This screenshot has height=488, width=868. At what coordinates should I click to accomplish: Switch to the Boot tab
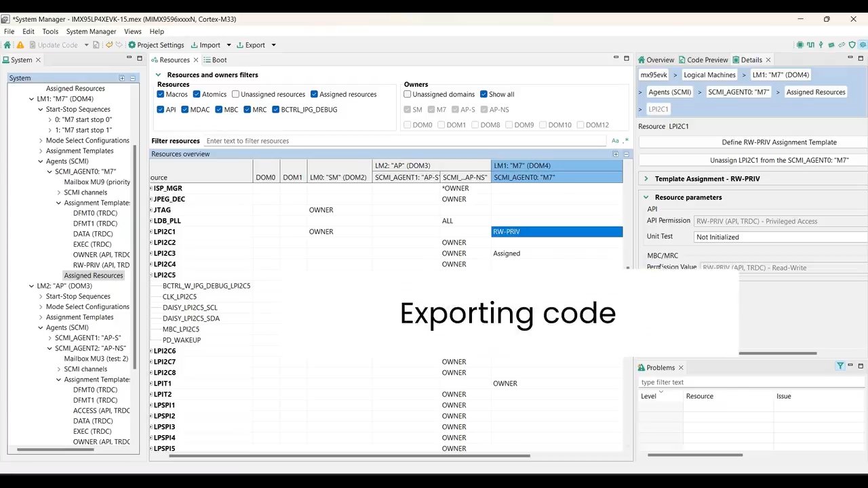pyautogui.click(x=215, y=60)
